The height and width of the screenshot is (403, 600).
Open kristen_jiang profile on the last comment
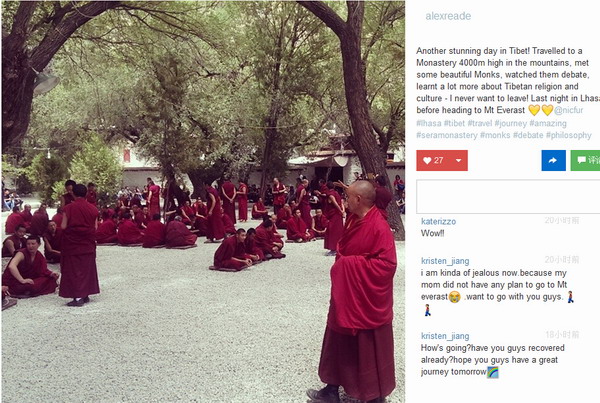[x=445, y=336]
